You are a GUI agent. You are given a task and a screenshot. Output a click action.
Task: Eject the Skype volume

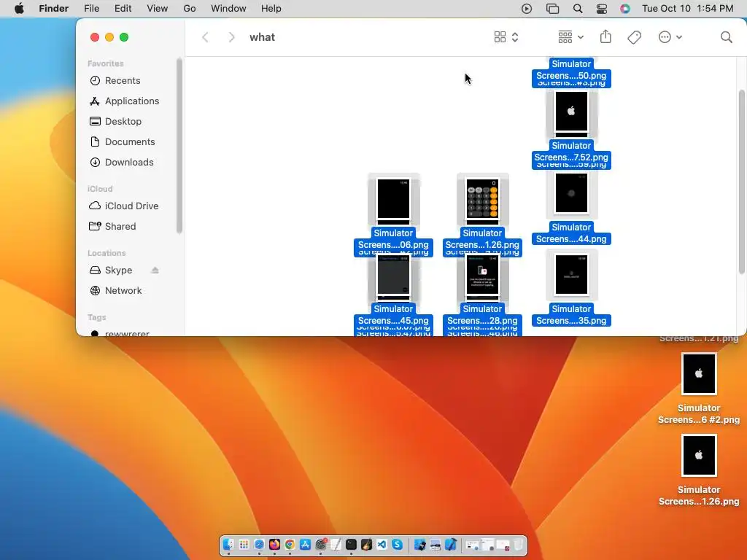(155, 270)
